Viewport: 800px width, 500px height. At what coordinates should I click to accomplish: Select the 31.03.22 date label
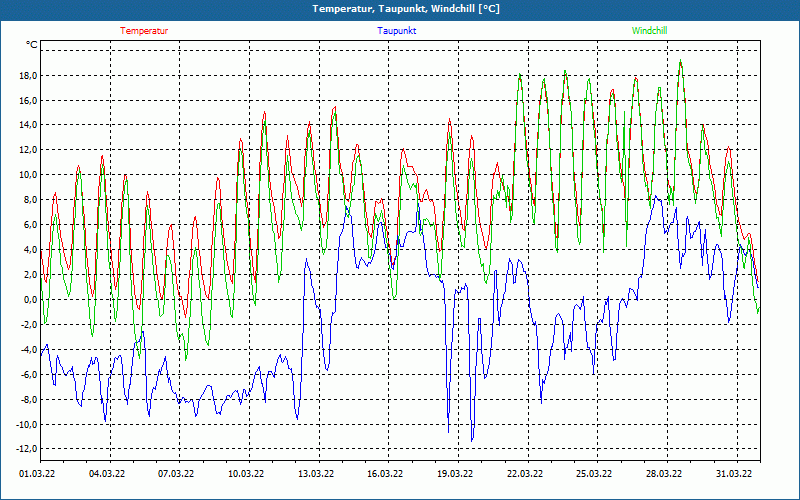click(x=734, y=473)
